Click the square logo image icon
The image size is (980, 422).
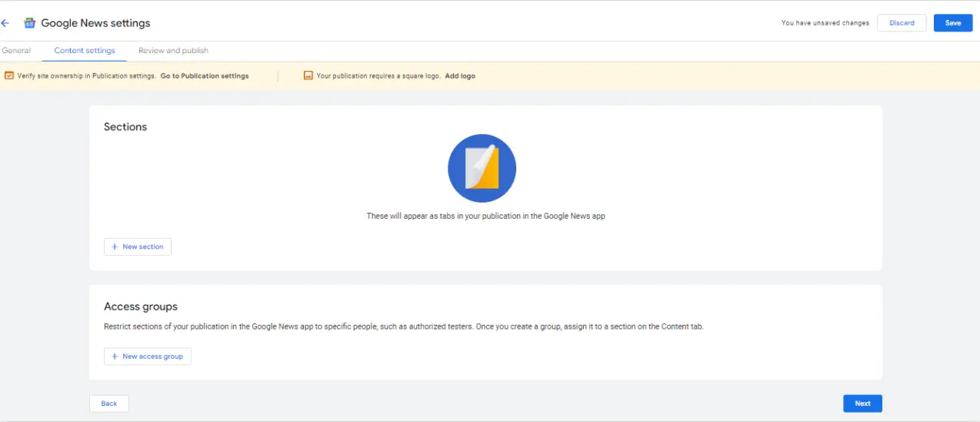click(x=308, y=75)
